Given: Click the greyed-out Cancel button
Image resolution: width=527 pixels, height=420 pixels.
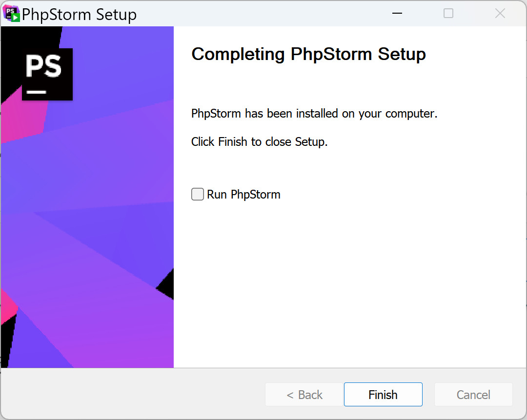Looking at the screenshot, I should (x=473, y=395).
